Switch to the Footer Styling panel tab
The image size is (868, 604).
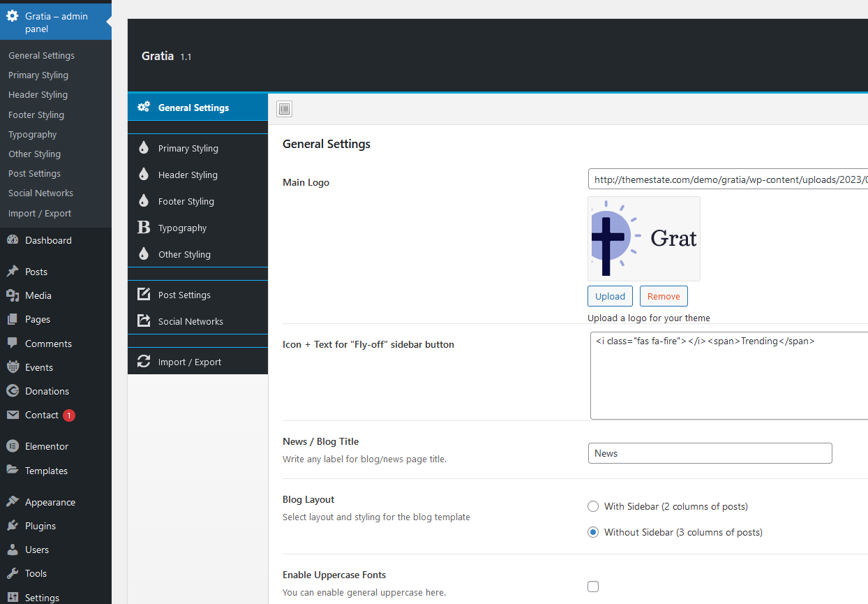coord(198,201)
